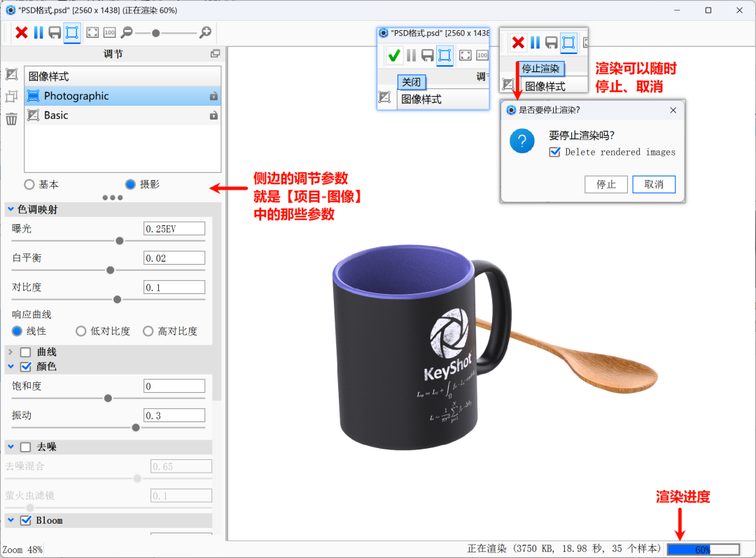Close the 是否要停止渲染 dialog with X
This screenshot has height=558, width=756.
pyautogui.click(x=673, y=110)
